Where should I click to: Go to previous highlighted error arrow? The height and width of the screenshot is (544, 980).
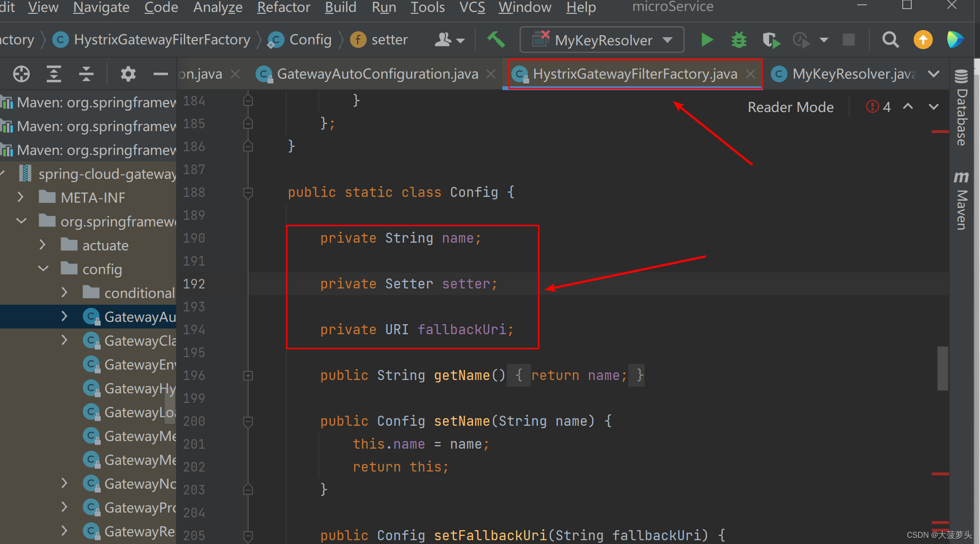pyautogui.click(x=908, y=107)
